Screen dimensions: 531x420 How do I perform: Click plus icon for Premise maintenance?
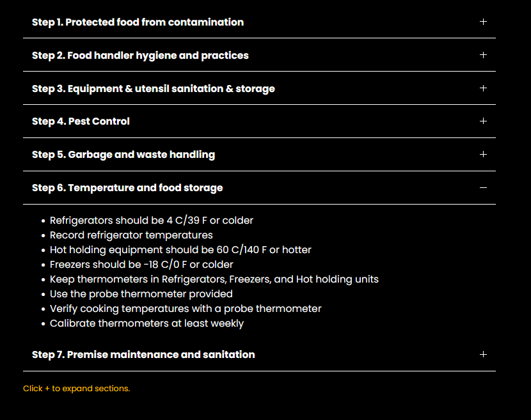[x=483, y=354]
